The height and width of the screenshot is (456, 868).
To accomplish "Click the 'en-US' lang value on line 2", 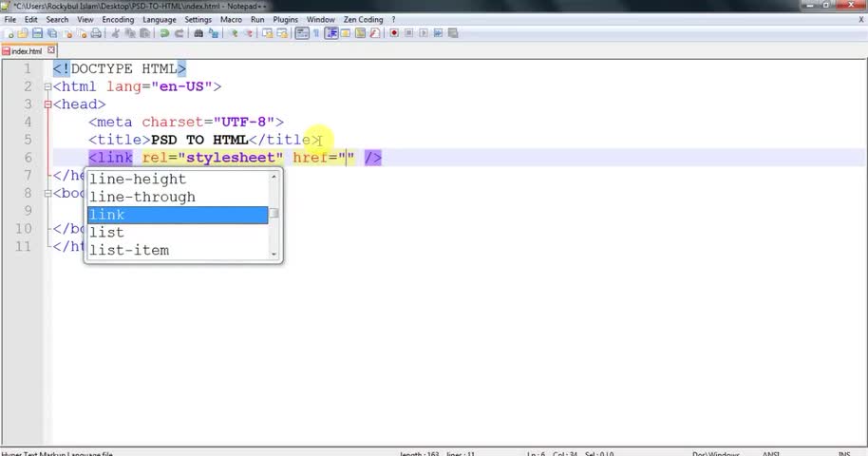I will [181, 87].
